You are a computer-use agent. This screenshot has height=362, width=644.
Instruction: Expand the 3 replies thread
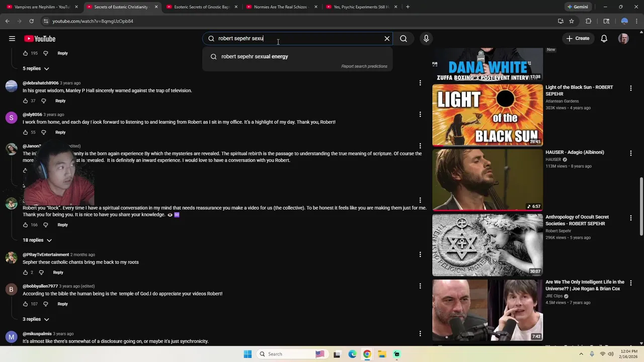tap(36, 319)
